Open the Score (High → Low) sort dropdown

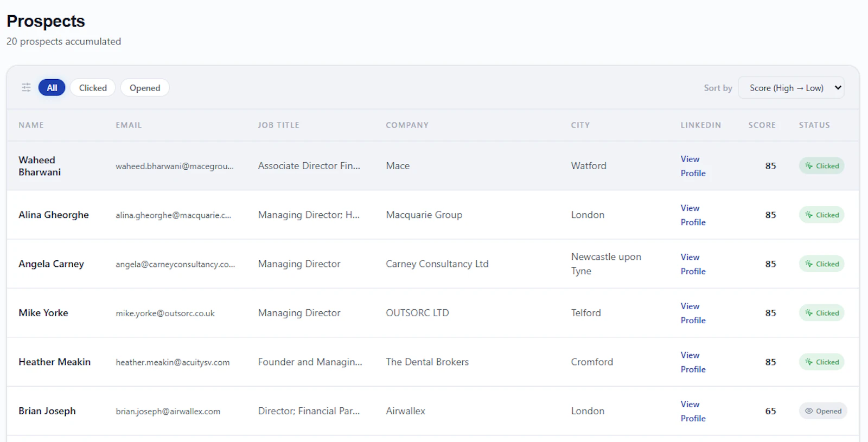[791, 87]
